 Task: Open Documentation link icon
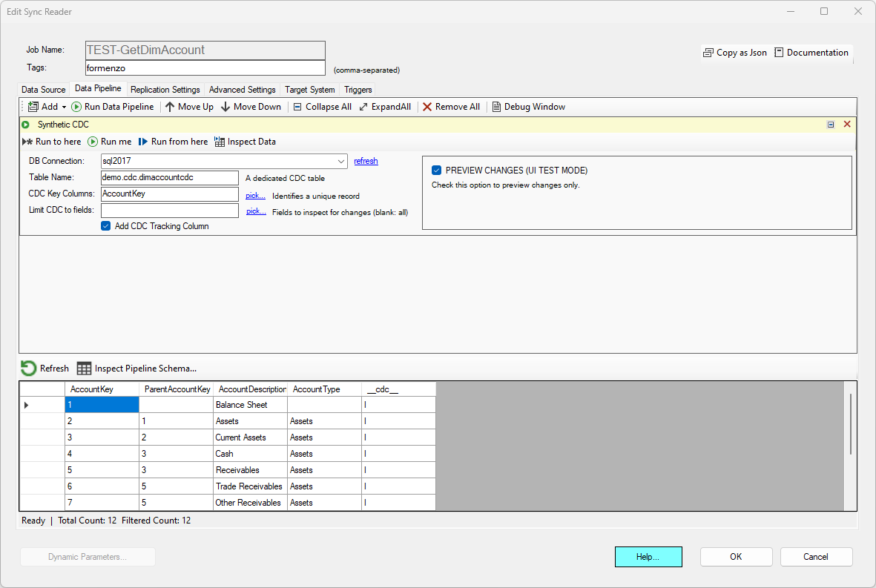pos(779,53)
